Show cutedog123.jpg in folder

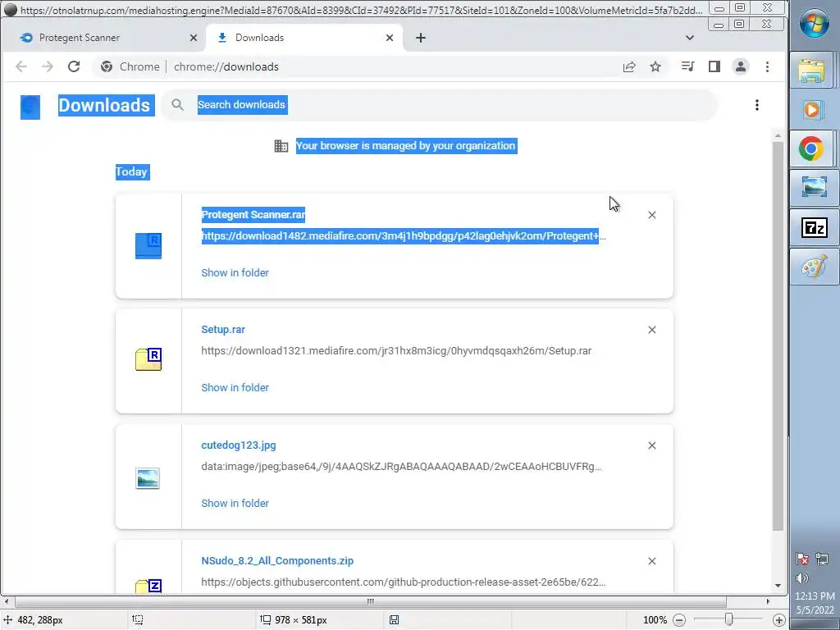[x=235, y=503]
